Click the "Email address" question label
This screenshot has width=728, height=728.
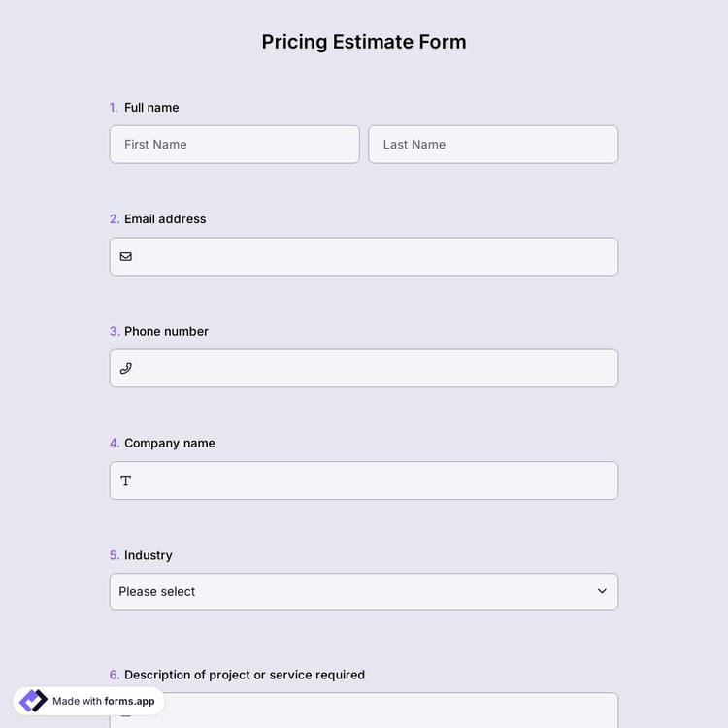tap(165, 219)
